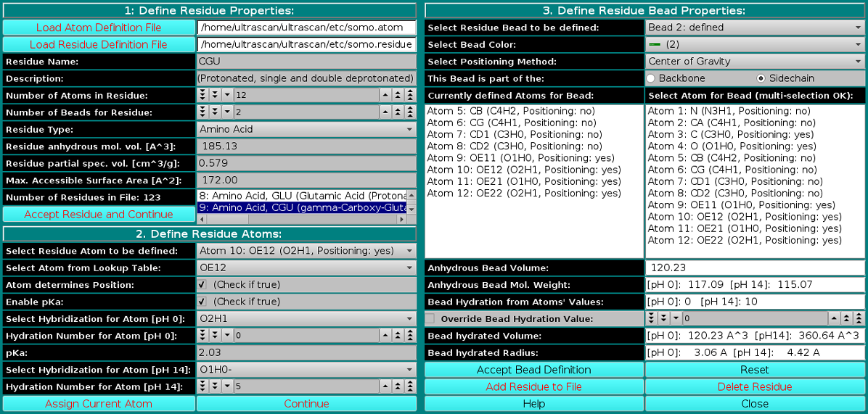Click double up arrow for Number of Beads
This screenshot has height=414, width=868.
398,112
